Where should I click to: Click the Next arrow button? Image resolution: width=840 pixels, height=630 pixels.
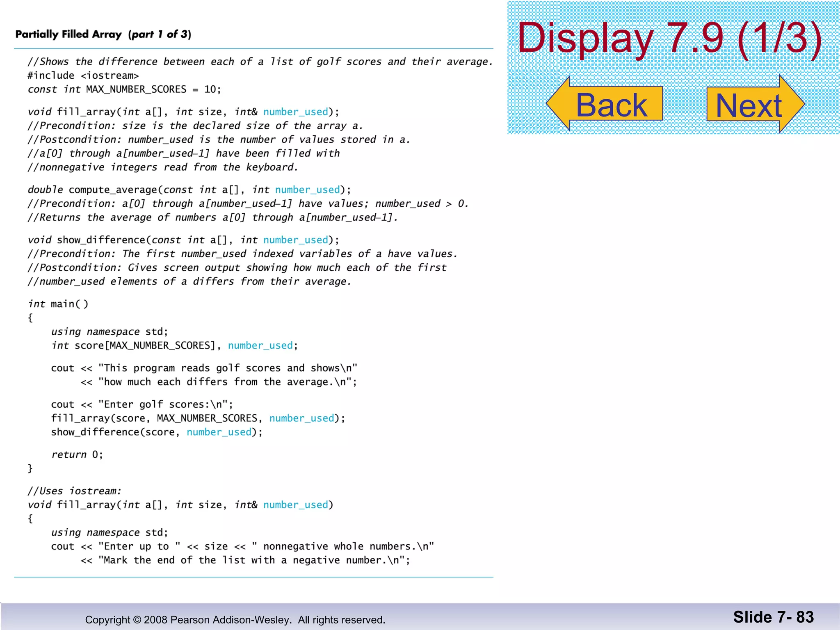756,104
